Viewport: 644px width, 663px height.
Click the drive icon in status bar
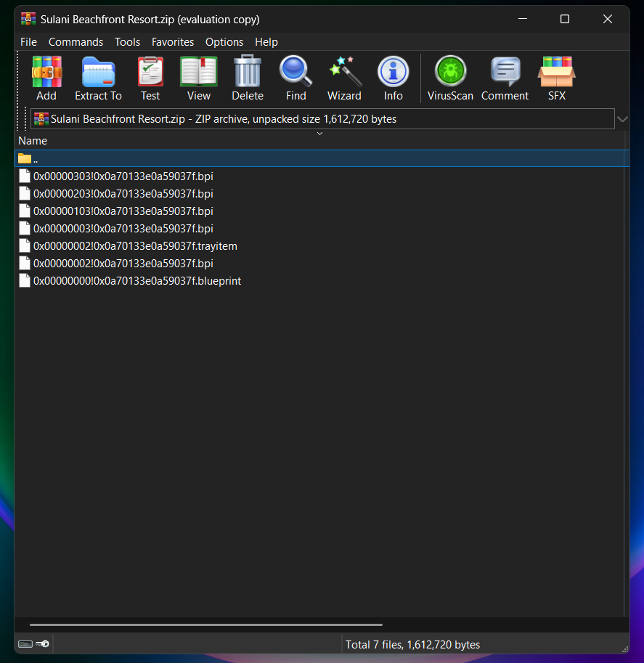tap(25, 644)
